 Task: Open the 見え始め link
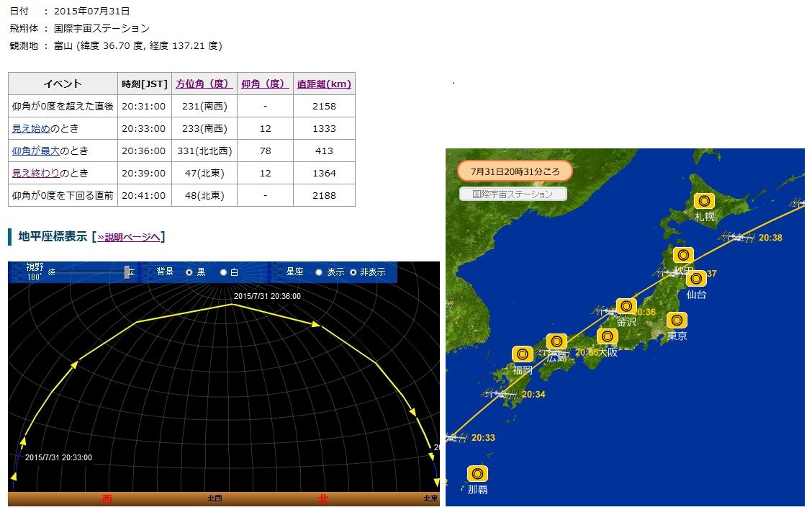(x=31, y=128)
